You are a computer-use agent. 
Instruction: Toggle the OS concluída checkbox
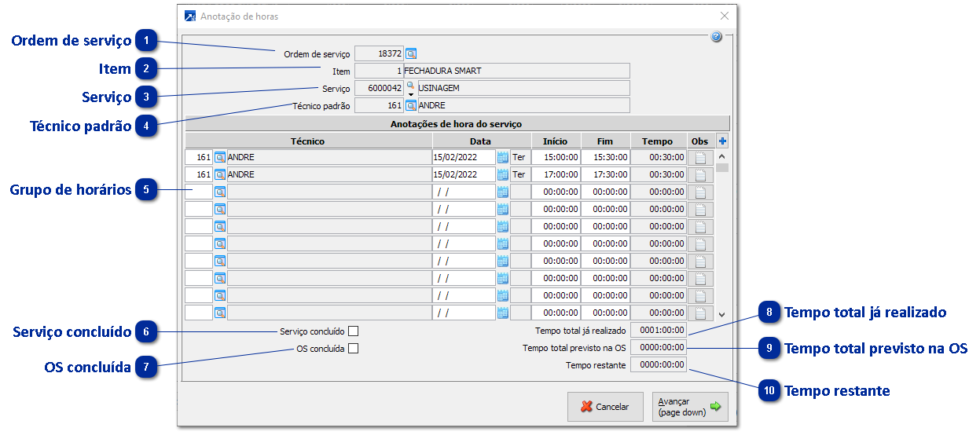click(354, 349)
